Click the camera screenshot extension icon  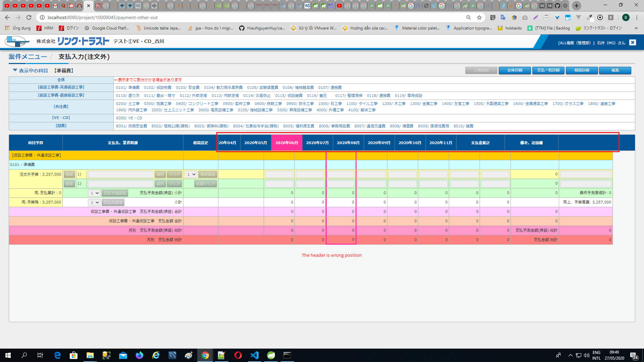(x=525, y=17)
